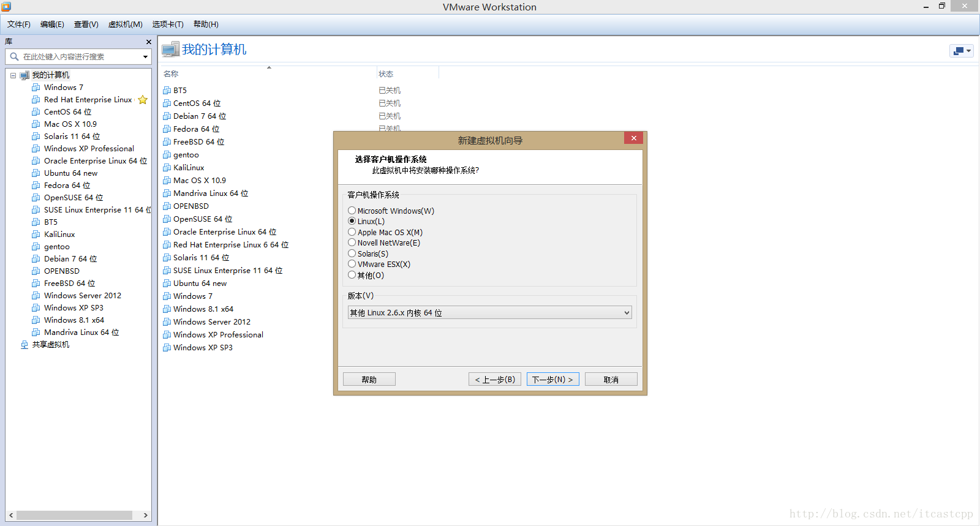This screenshot has height=526, width=980.
Task: Select OpenSUSE 64 位 in the library tree
Action: (x=73, y=198)
